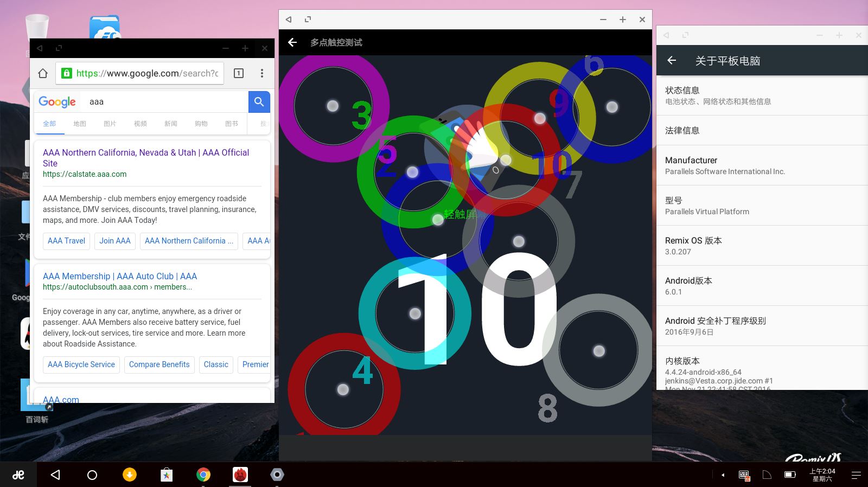
Task: Click the Compare Benefits sitelink button
Action: pyautogui.click(x=159, y=364)
